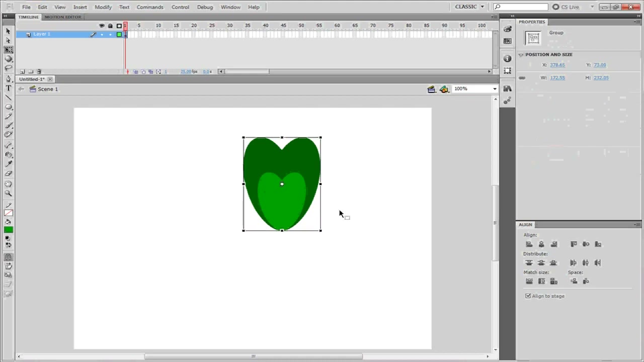Click Match width icon
The width and height of the screenshot is (644, 362).
(x=529, y=281)
